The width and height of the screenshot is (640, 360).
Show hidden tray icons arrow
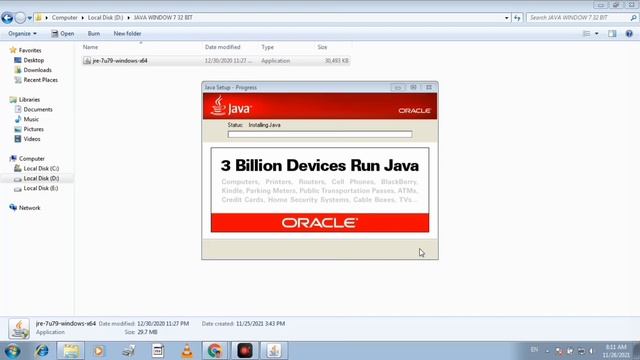[548, 351]
